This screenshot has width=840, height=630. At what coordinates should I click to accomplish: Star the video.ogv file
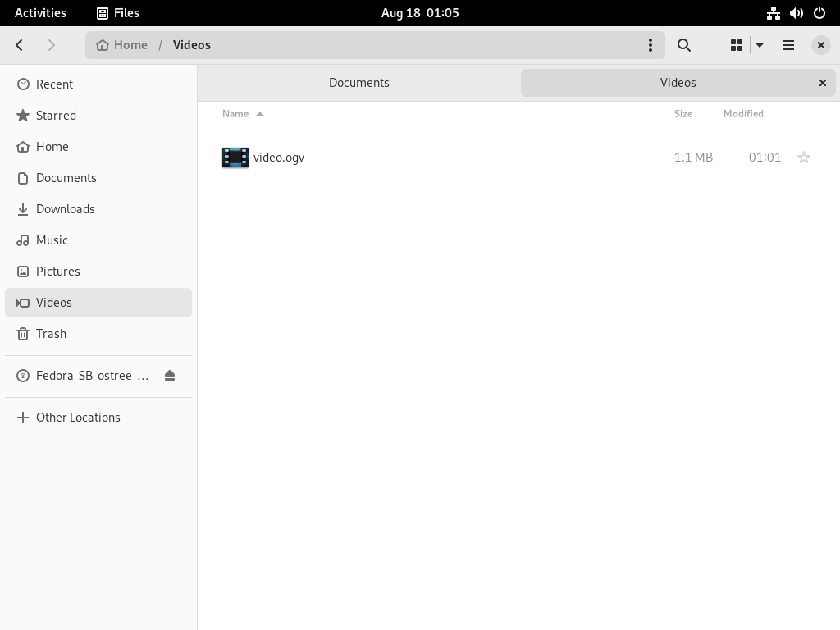click(x=804, y=157)
